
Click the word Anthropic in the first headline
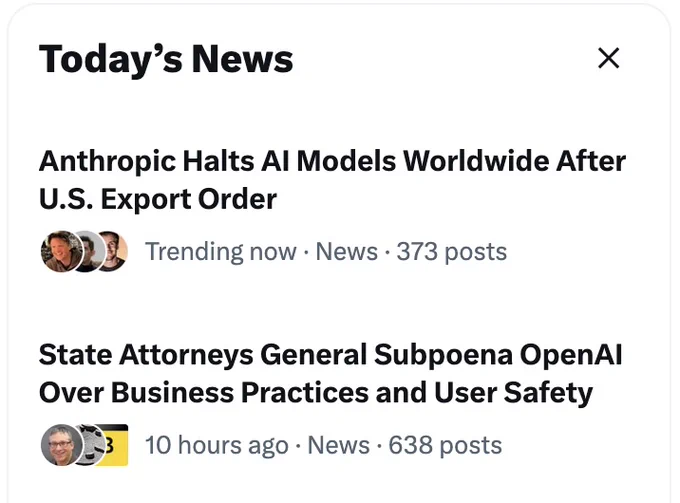pos(107,162)
